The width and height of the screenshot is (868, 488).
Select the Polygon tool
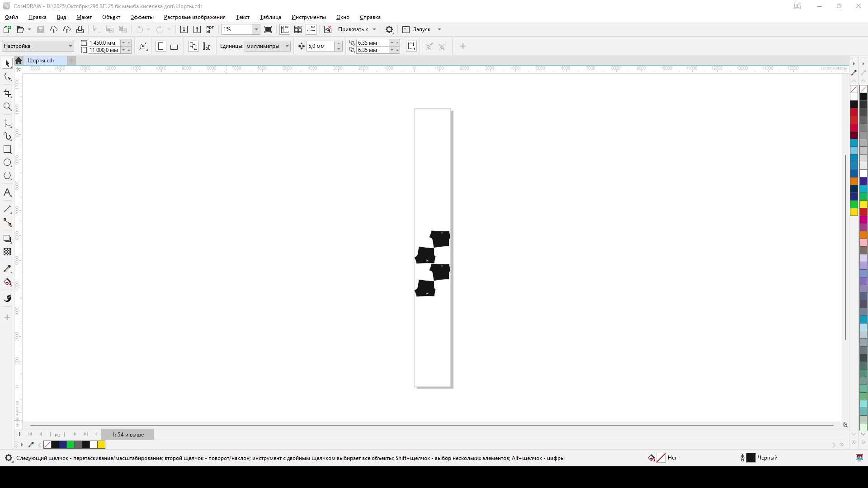[7, 176]
